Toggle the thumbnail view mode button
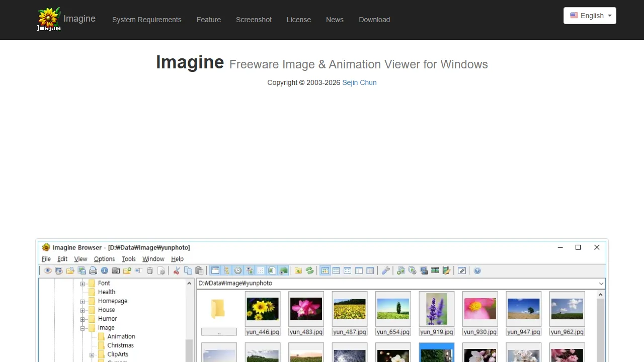 tap(325, 270)
